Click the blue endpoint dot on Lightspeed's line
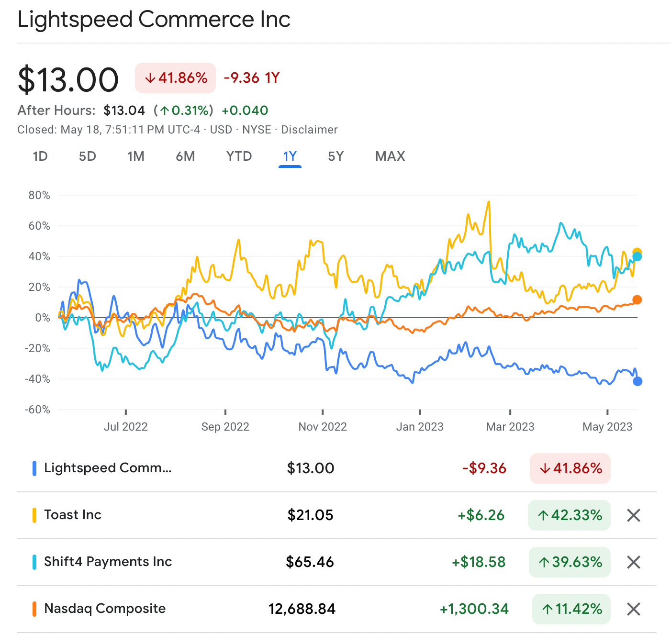The image size is (671, 644). click(637, 382)
